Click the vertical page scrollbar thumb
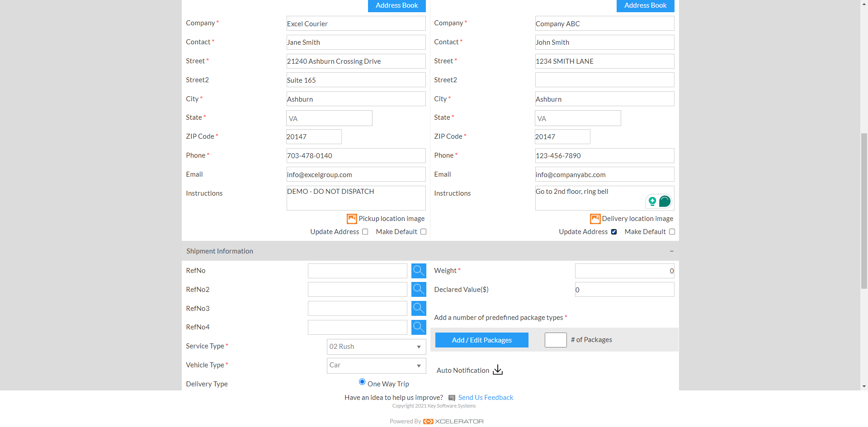The height and width of the screenshot is (427, 868). pos(864,210)
